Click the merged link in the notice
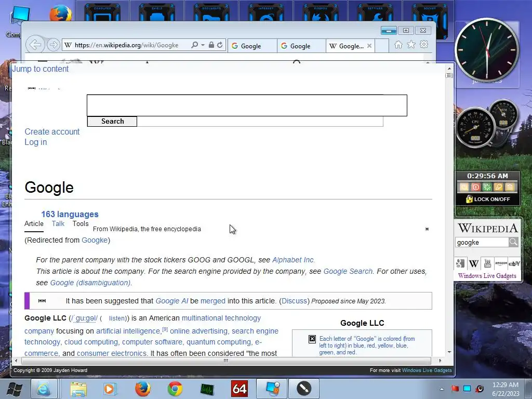The image size is (532, 399). pyautogui.click(x=212, y=301)
